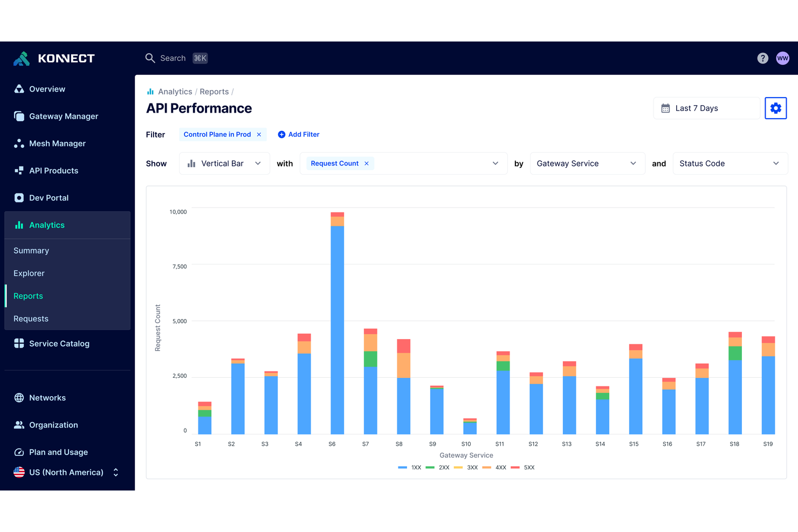Open the Last 7 Days date picker
Image resolution: width=798 pixels, height=532 pixels.
click(x=706, y=108)
